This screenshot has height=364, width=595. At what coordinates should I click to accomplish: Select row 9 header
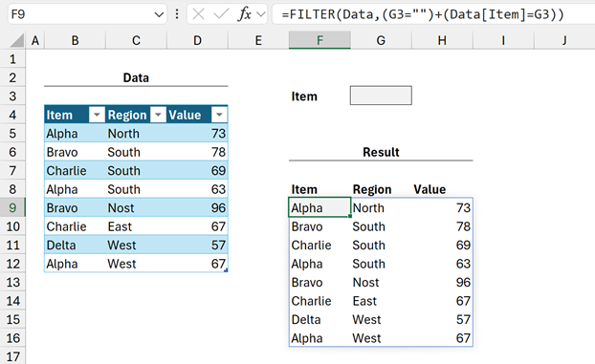click(x=12, y=207)
